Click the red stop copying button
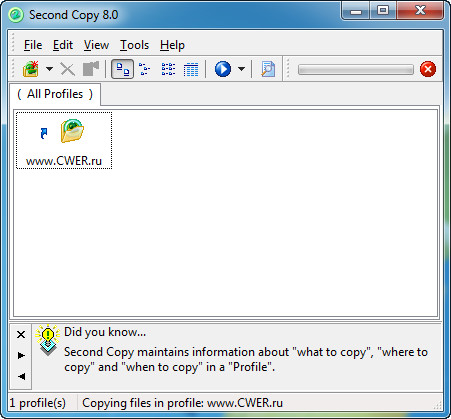This screenshot has width=451, height=419. tap(428, 69)
